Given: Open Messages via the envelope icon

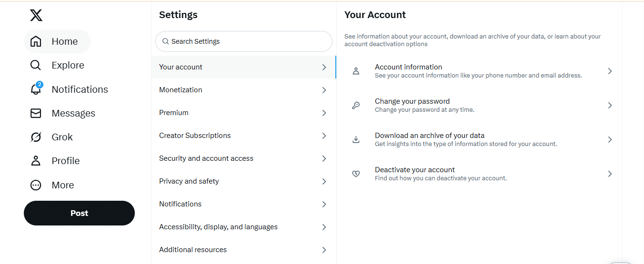Looking at the screenshot, I should point(36,113).
